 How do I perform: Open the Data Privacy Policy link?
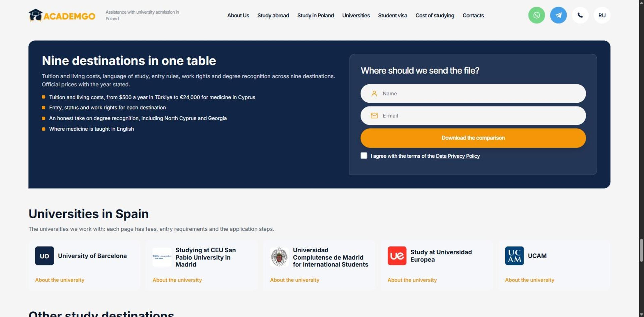click(458, 156)
